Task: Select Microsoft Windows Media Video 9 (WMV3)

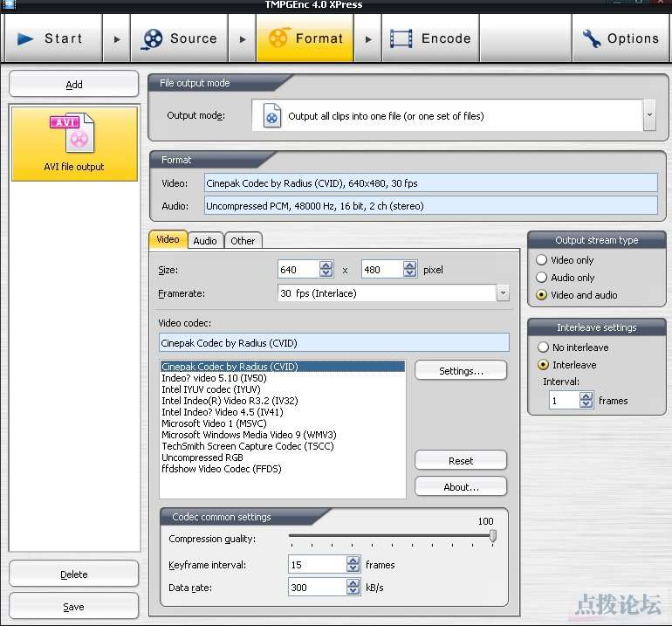Action: tap(283, 434)
